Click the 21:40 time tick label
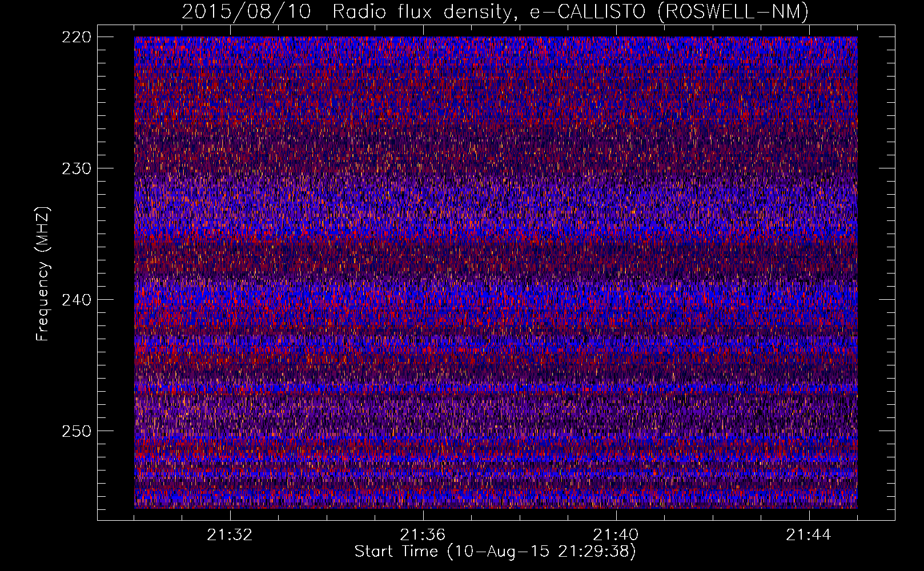Image resolution: width=924 pixels, height=571 pixels. tap(616, 535)
